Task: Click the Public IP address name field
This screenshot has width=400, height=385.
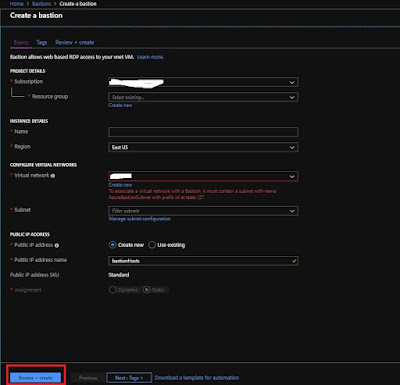Action: (x=203, y=261)
